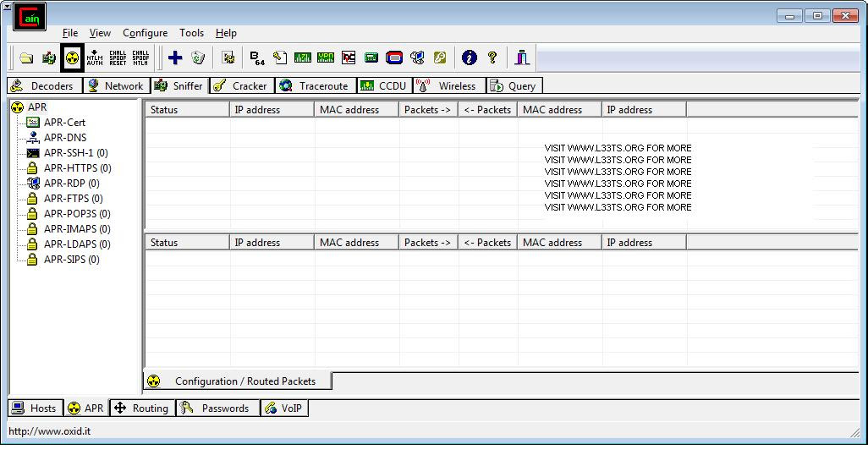Select APR-DNS in the tree
Image resolution: width=868 pixels, height=455 pixels.
point(65,137)
